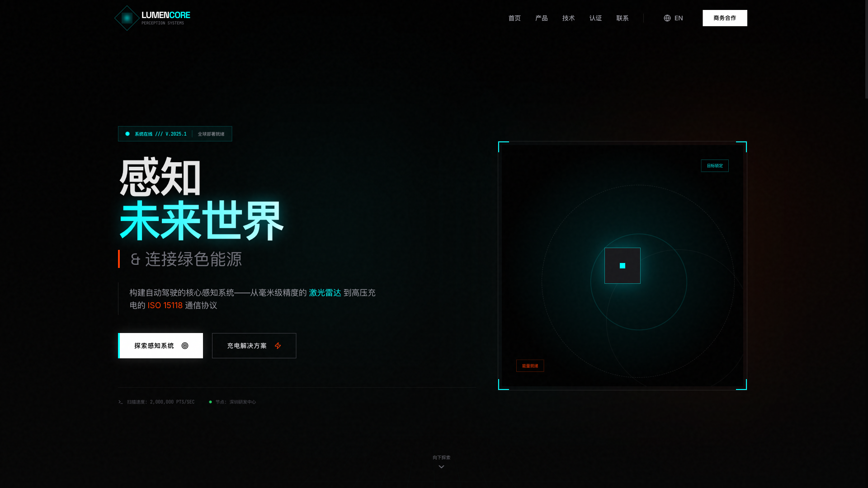The height and width of the screenshot is (488, 868).
Task: Click the globe language icon
Action: [666, 18]
